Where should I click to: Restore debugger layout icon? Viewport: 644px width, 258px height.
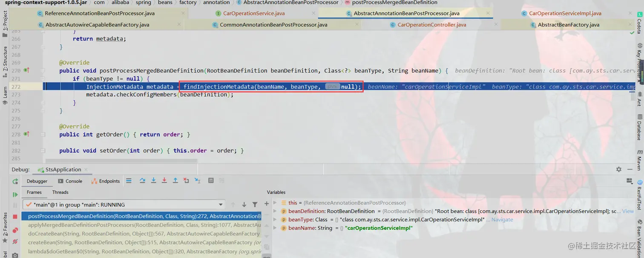630,181
